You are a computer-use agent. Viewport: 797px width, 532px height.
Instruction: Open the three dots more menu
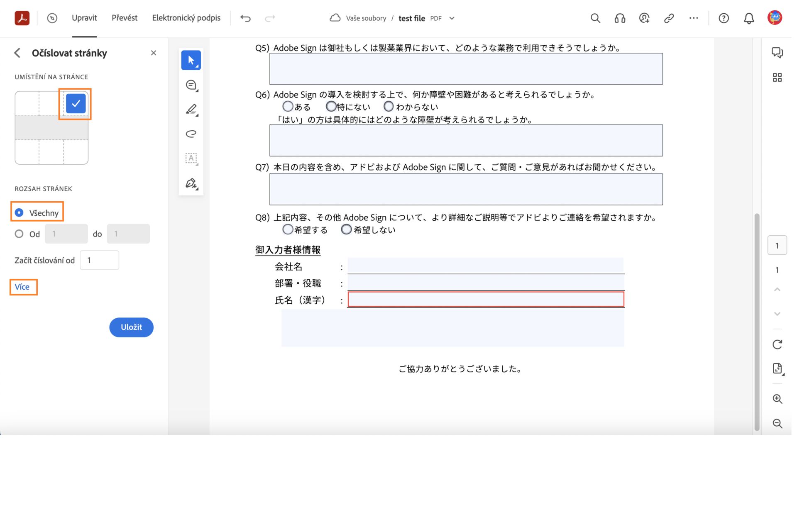click(x=694, y=18)
